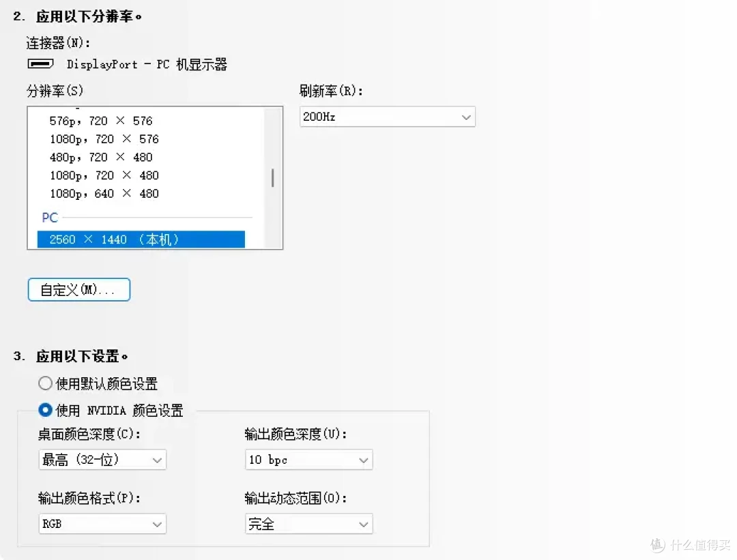The height and width of the screenshot is (560, 737).
Task: Select resolution 1080p, 720 × 480
Action: pos(104,175)
